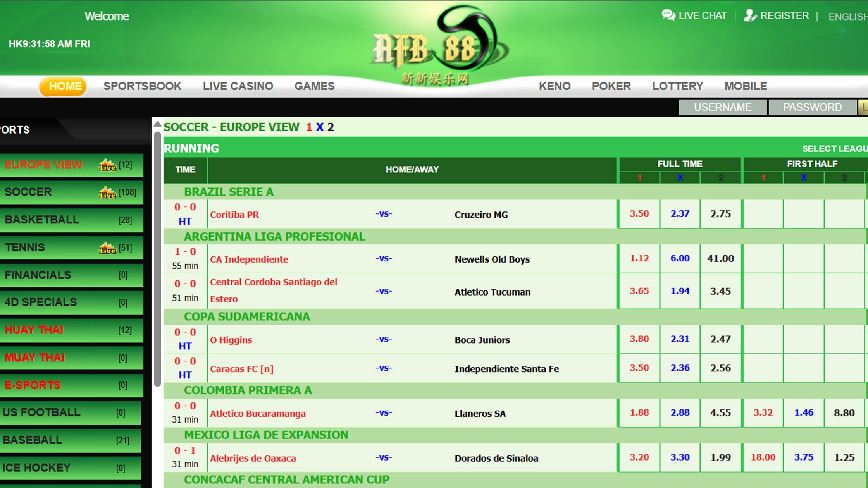The height and width of the screenshot is (488, 868).
Task: Click first half draw odds 1.46
Action: pos(804,413)
